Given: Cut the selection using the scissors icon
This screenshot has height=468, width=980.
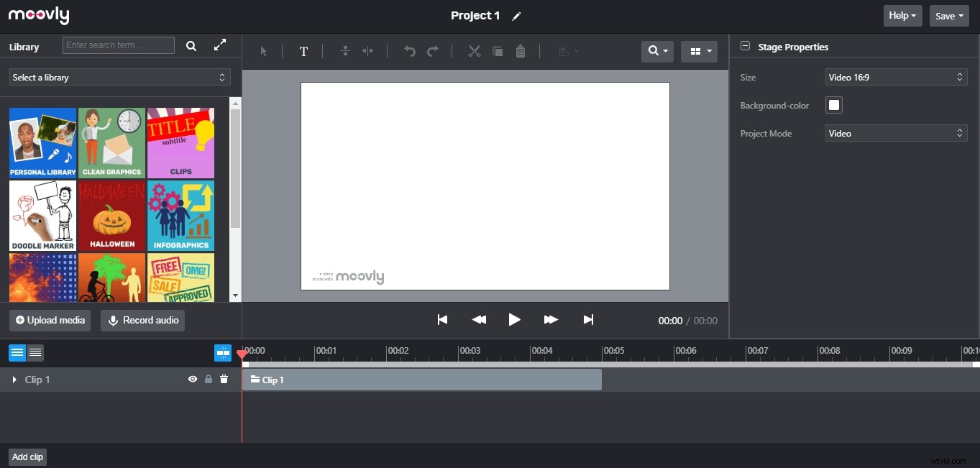Looking at the screenshot, I should (x=474, y=51).
